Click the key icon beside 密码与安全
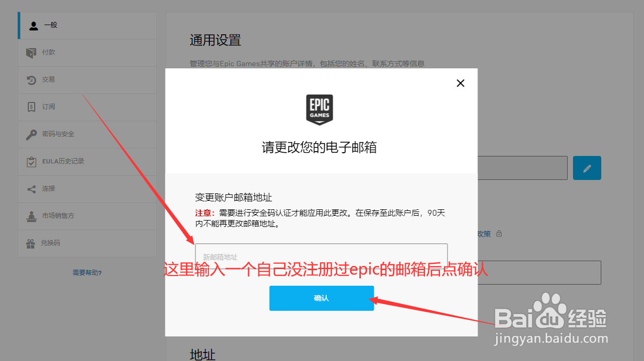This screenshot has width=644, height=361. tap(31, 134)
